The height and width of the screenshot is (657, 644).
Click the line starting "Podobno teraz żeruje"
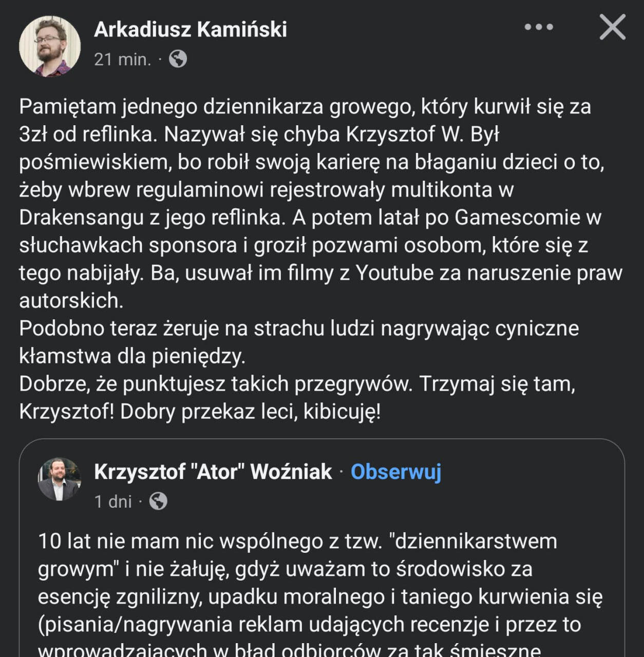[x=299, y=328]
